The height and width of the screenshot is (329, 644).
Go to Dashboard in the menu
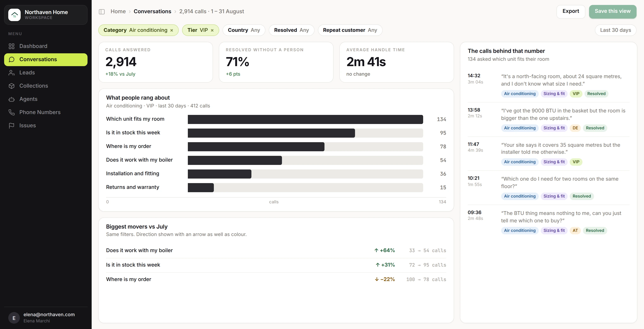(46, 46)
